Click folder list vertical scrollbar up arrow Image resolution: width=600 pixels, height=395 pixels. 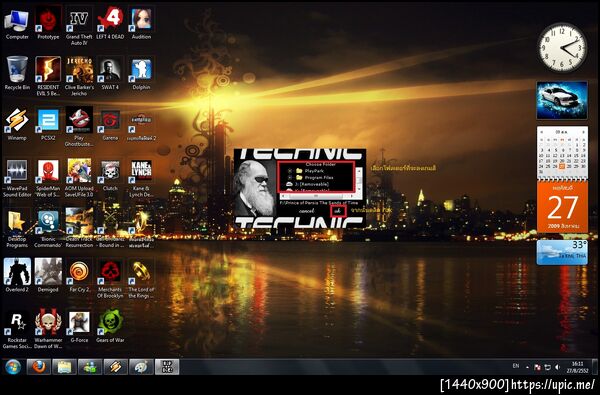pos(359,171)
